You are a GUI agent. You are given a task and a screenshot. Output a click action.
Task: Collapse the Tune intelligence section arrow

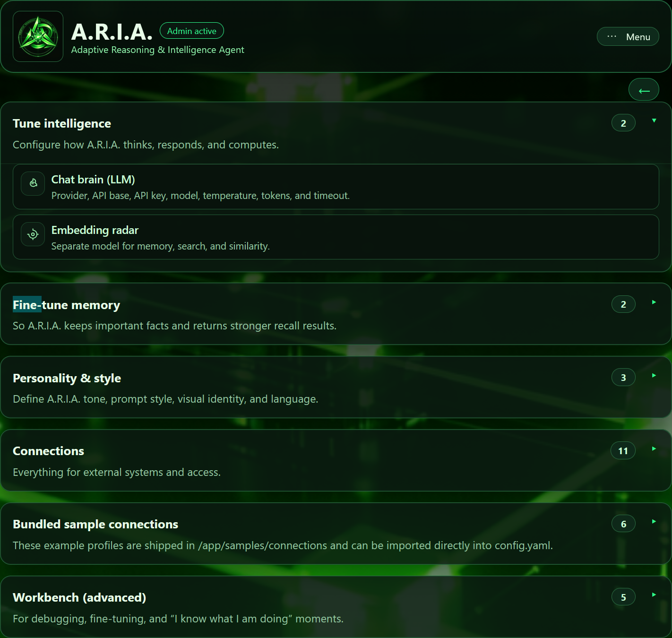(654, 121)
